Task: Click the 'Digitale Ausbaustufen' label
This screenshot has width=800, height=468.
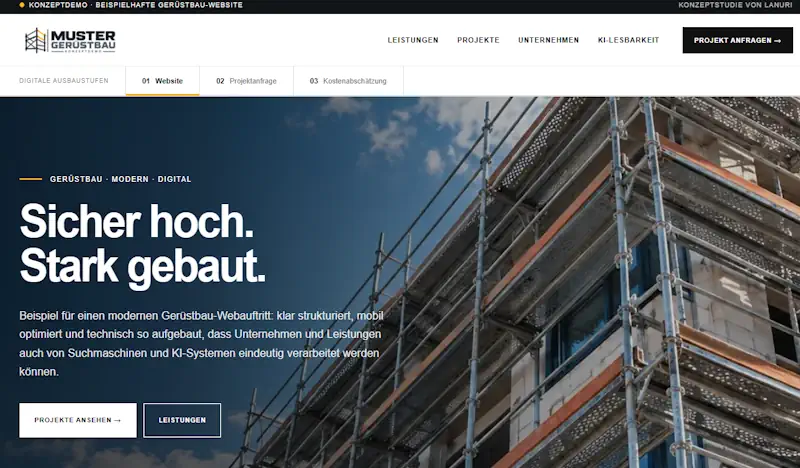Action: point(64,81)
